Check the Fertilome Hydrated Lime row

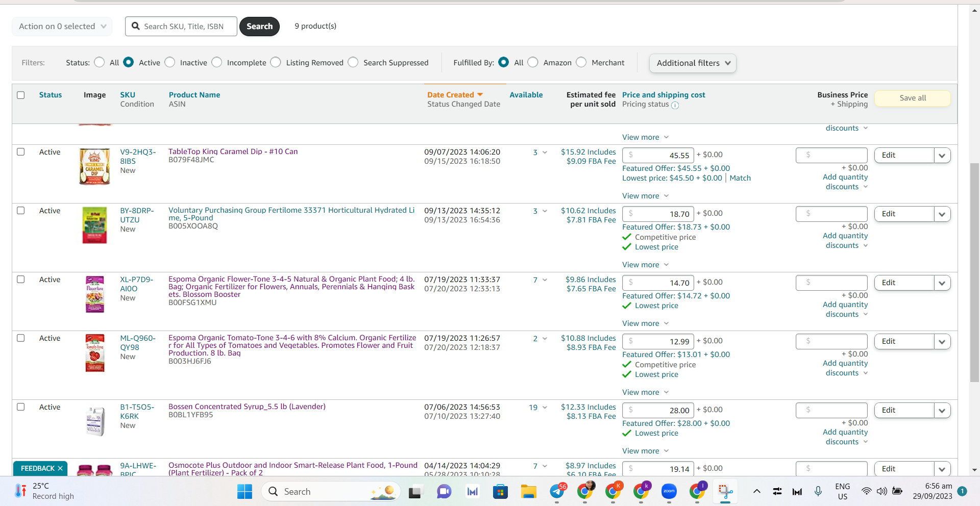(x=21, y=210)
